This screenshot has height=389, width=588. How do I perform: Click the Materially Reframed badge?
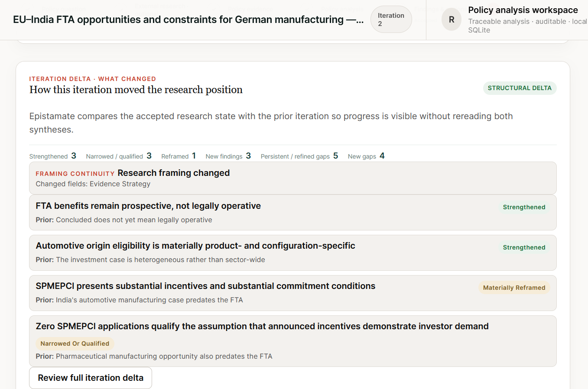coord(514,288)
